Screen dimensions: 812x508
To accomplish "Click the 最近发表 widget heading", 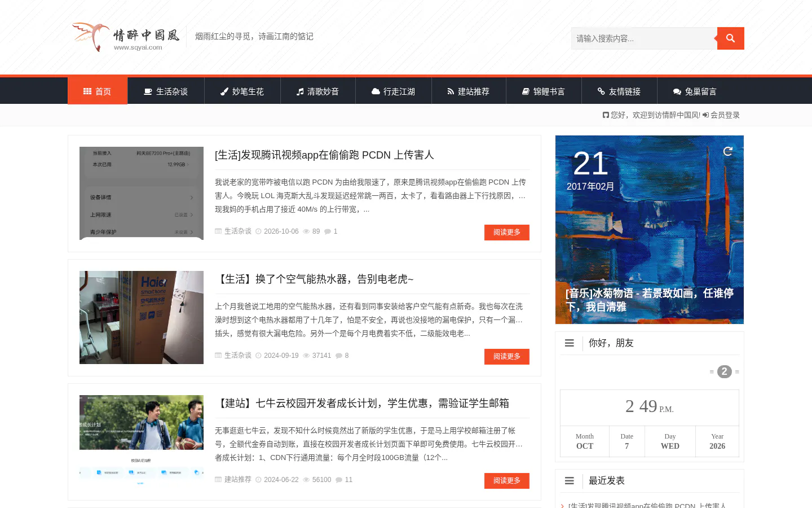I will (x=607, y=481).
